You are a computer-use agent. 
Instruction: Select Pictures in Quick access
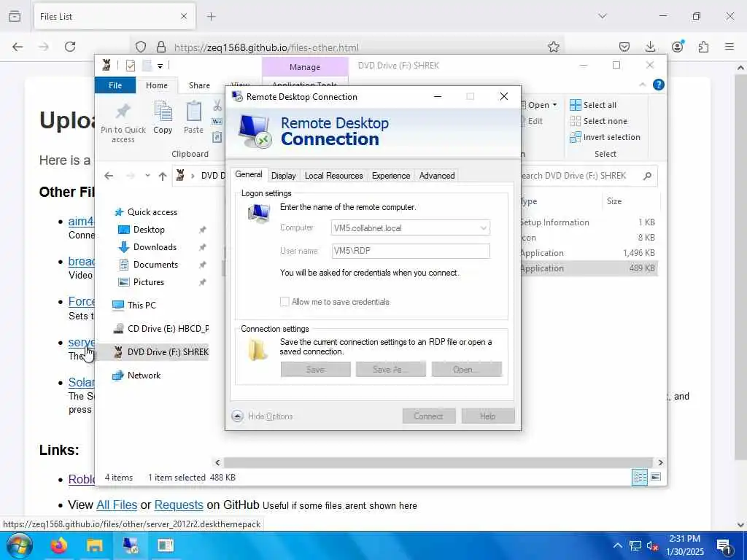pyautogui.click(x=149, y=282)
